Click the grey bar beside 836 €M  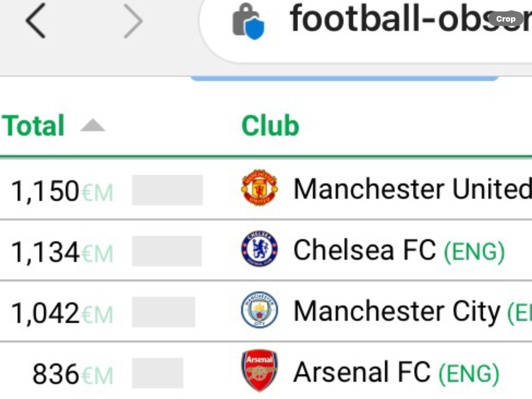pyautogui.click(x=157, y=373)
